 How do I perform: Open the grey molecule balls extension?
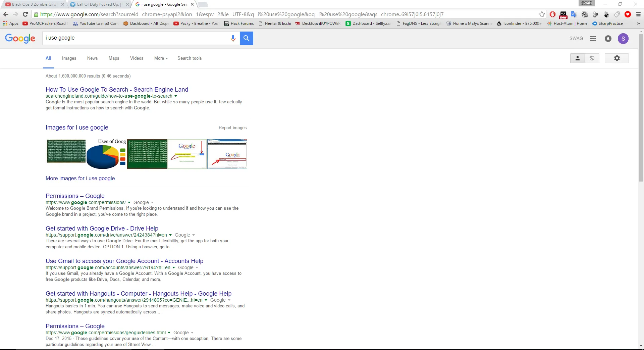click(x=595, y=14)
